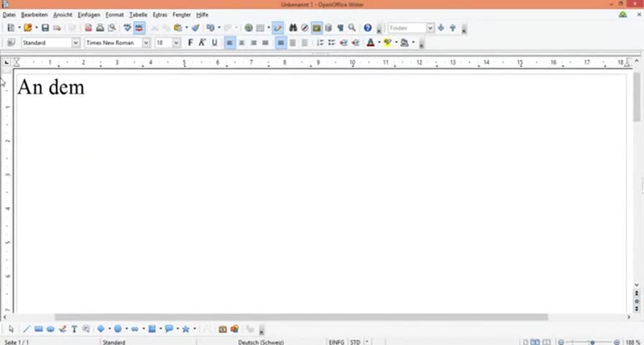This screenshot has width=644, height=345.
Task: Insert a table using the table icon
Action: pos(260,28)
